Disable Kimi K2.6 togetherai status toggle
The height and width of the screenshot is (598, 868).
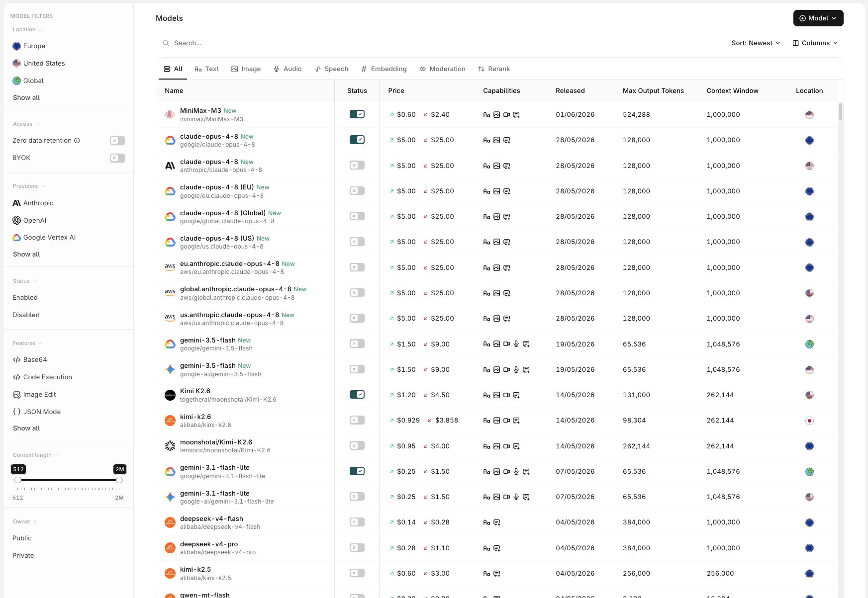tap(357, 395)
